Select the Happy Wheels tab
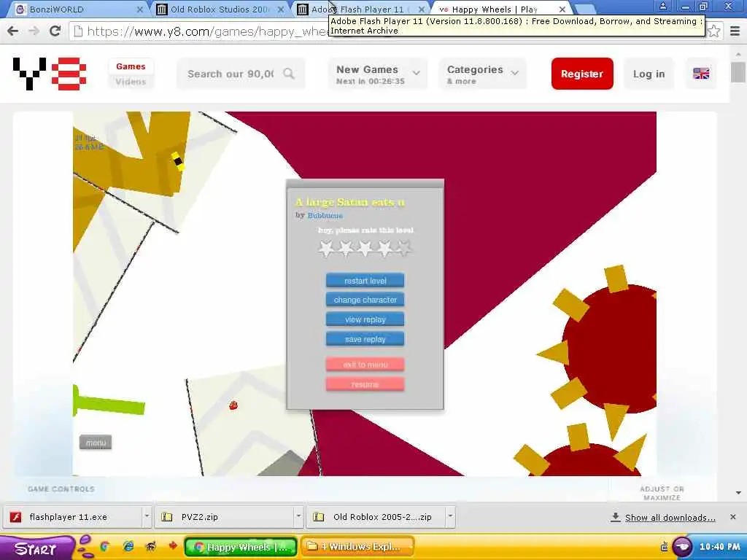This screenshot has width=747, height=560. 500,9
